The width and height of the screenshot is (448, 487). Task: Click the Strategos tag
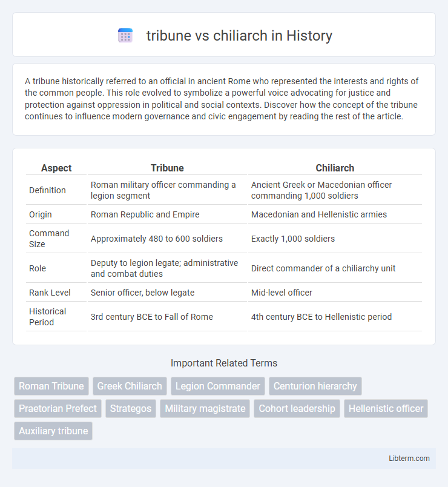(x=131, y=408)
